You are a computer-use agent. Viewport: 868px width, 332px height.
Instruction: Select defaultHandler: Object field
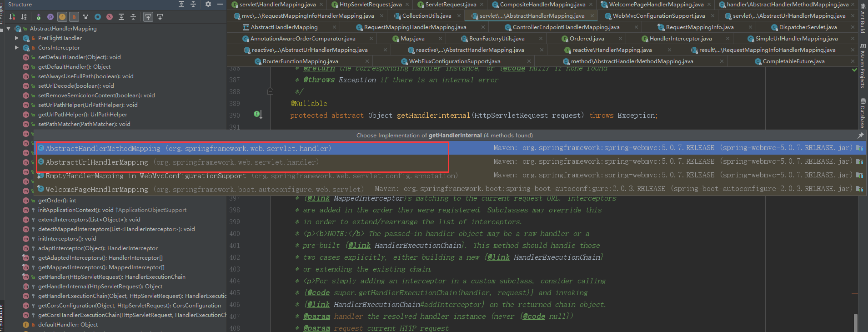click(x=68, y=325)
